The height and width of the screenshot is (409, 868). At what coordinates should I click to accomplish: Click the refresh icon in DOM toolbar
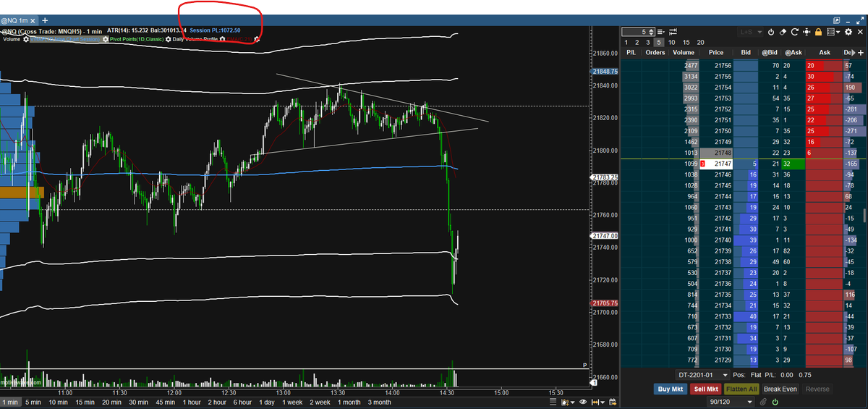tap(794, 32)
